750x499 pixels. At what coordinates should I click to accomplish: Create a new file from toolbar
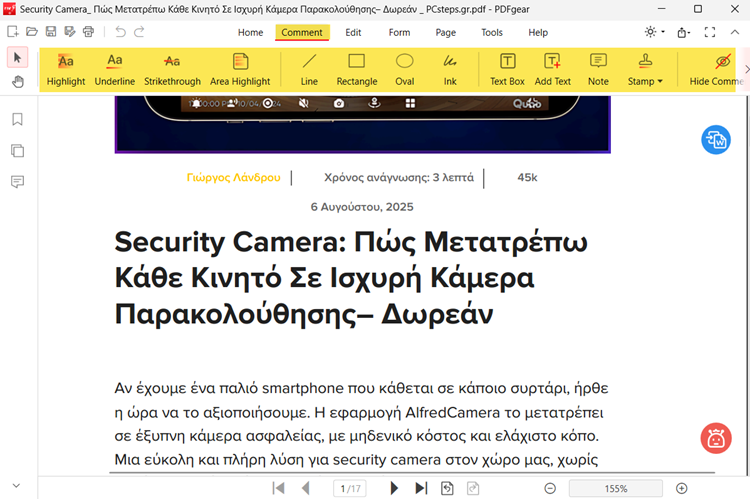(13, 32)
